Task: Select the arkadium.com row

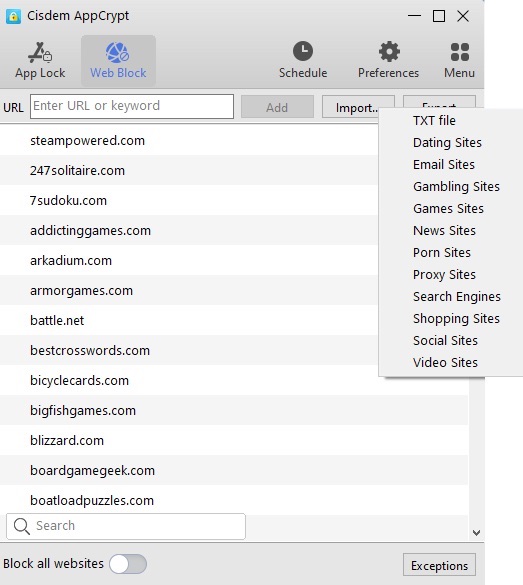Action: tap(188, 260)
